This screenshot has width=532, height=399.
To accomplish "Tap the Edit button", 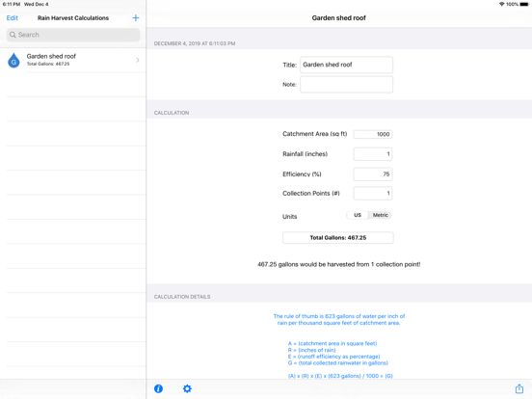I will click(13, 18).
